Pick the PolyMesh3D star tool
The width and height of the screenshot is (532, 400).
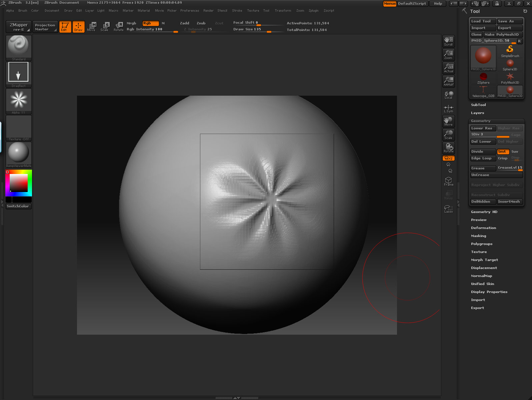point(510,78)
